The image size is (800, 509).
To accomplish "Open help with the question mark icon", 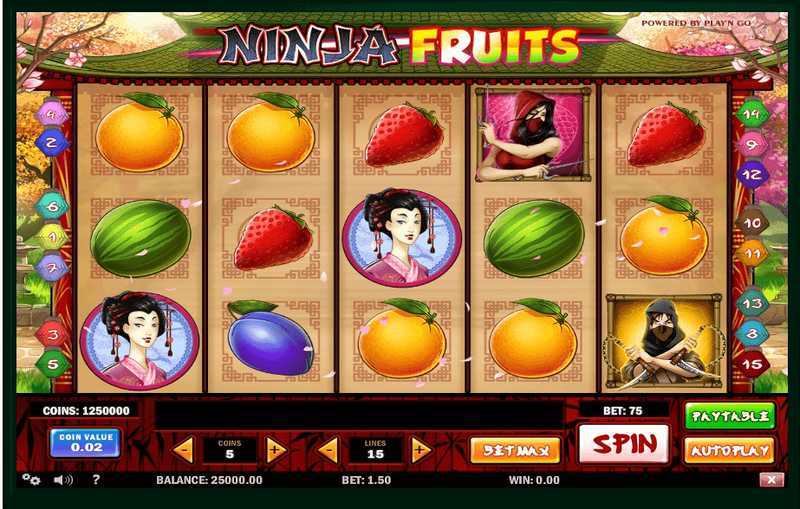I will [96, 479].
